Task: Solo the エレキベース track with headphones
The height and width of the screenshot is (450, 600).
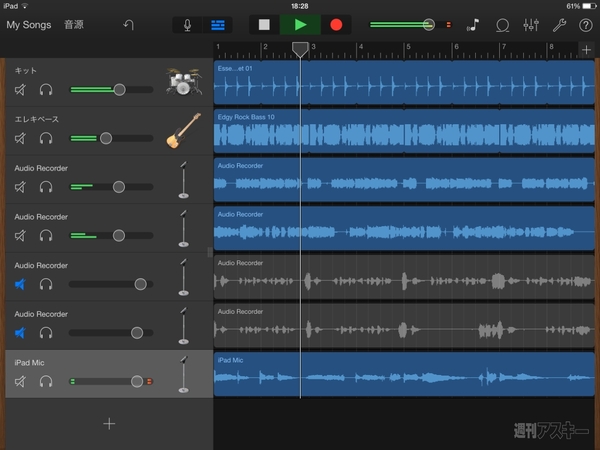Action: pyautogui.click(x=46, y=138)
